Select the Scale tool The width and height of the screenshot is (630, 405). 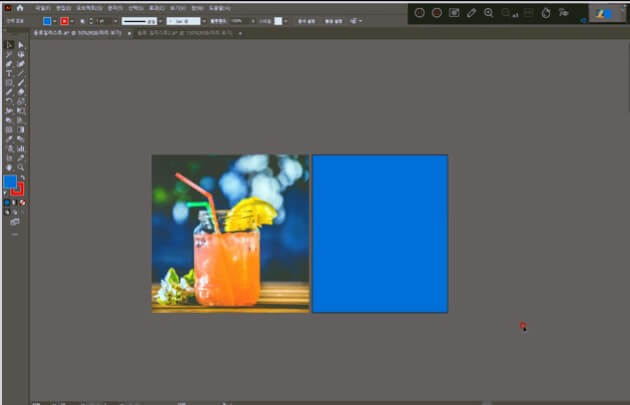[x=21, y=102]
